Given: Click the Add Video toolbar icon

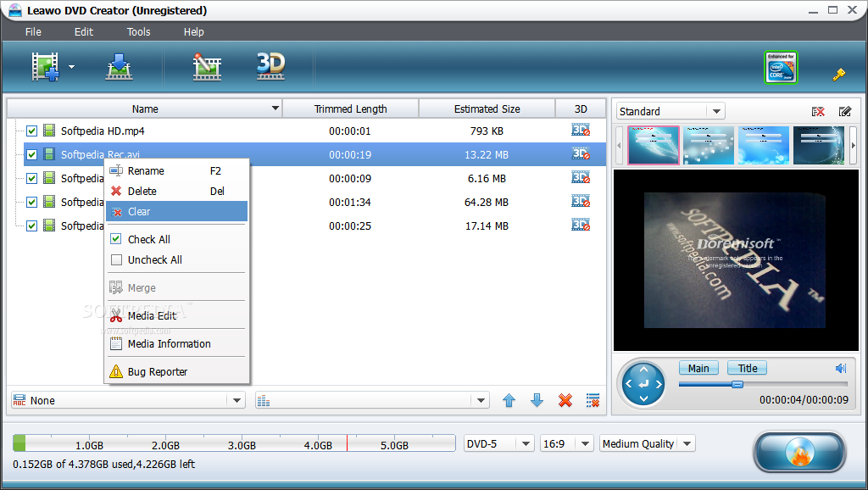Looking at the screenshot, I should 46,67.
